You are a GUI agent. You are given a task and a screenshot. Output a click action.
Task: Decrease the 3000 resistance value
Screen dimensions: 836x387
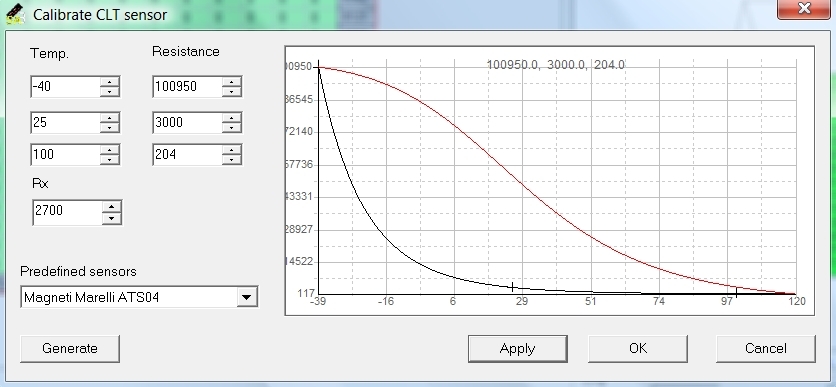point(231,128)
